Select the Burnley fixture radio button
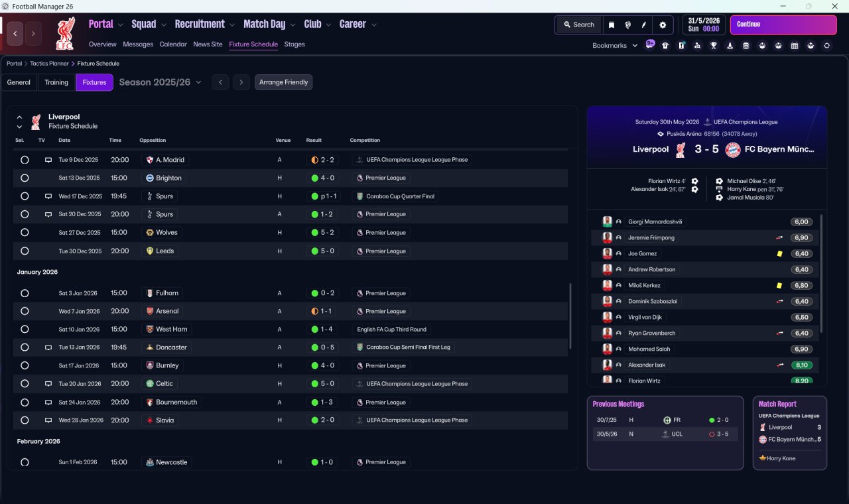 25,365
